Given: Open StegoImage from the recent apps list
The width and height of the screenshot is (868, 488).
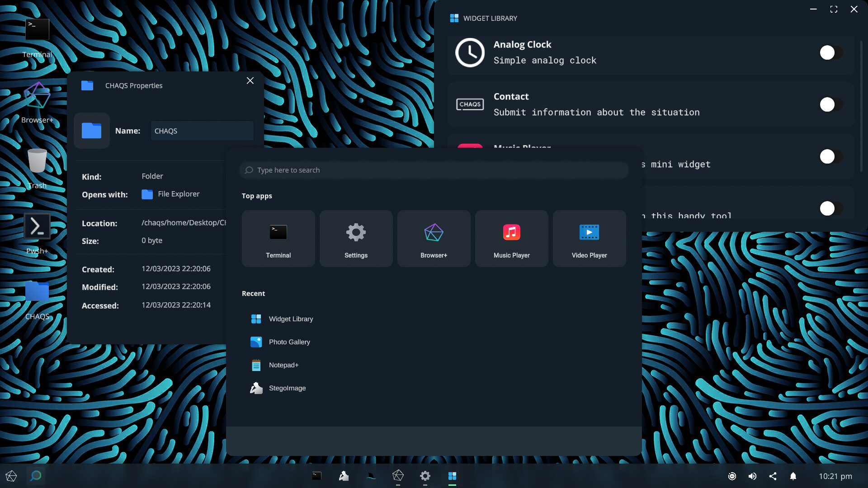Looking at the screenshot, I should point(288,388).
